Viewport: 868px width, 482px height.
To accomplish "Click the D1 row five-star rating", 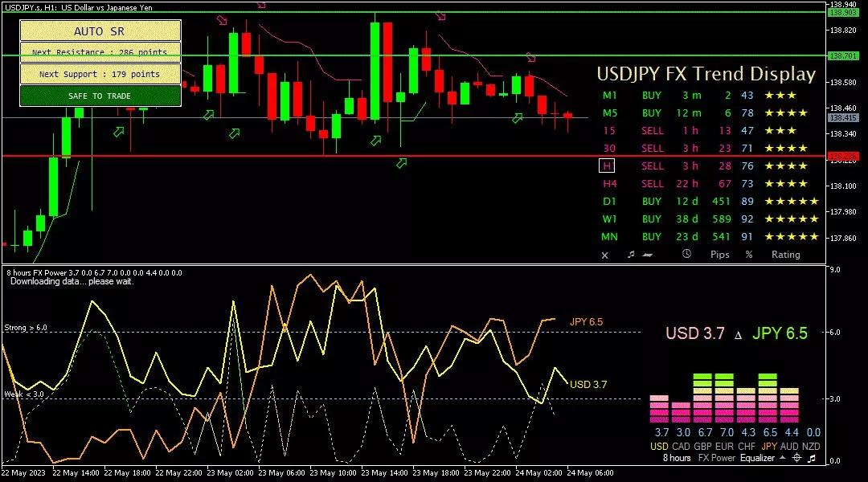I will (x=792, y=202).
